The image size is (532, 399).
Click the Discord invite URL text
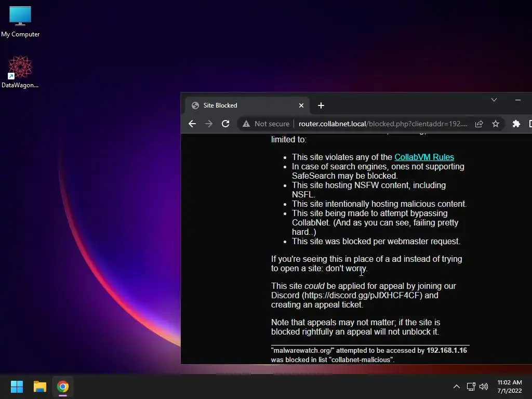[x=362, y=295]
